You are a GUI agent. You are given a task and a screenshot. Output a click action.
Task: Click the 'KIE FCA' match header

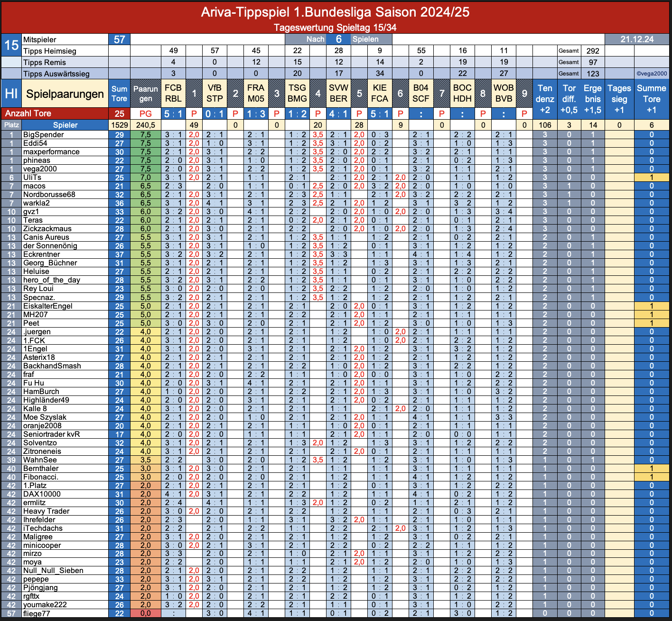(380, 94)
